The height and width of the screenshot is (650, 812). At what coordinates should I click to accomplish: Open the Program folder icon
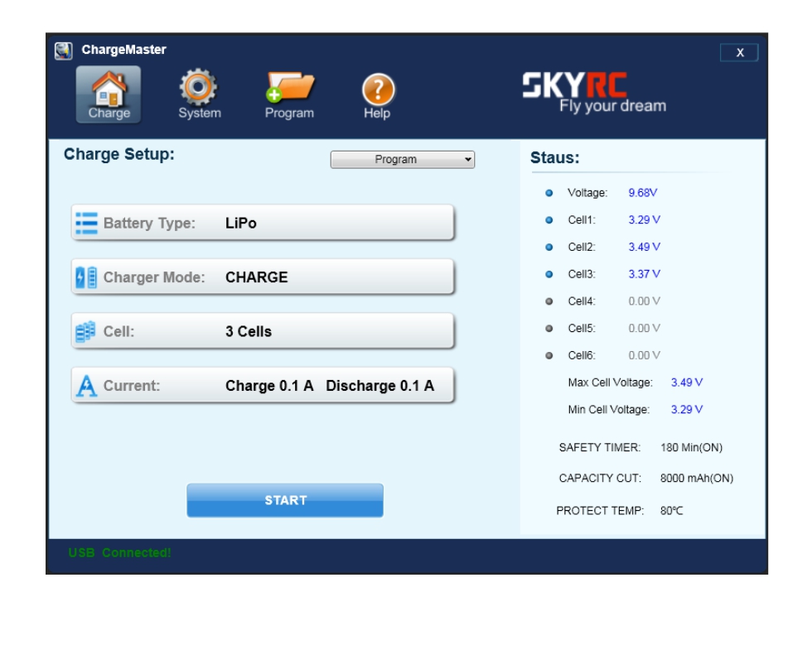click(289, 94)
